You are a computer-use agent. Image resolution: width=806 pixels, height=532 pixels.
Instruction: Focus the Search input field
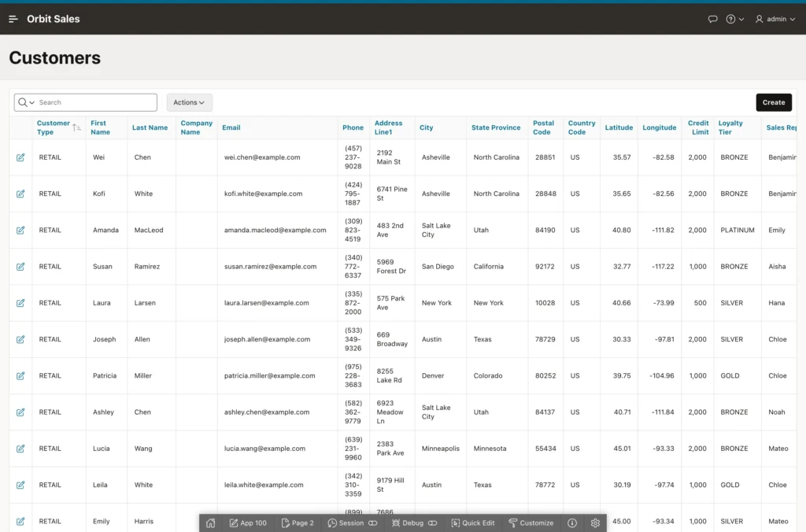[96, 102]
